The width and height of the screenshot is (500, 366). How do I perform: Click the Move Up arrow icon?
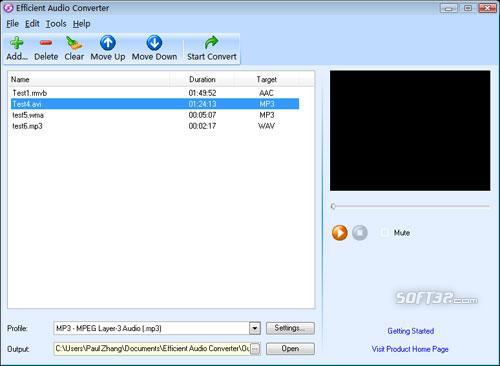coord(108,43)
